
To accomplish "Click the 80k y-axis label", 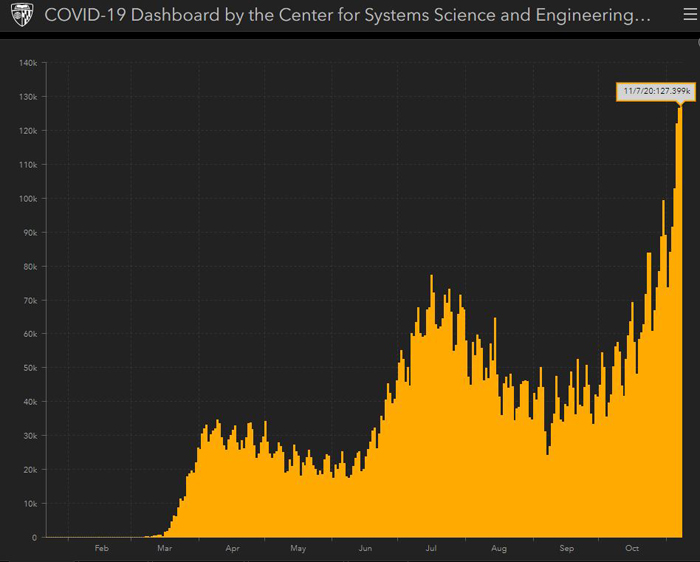I will 30,266.
